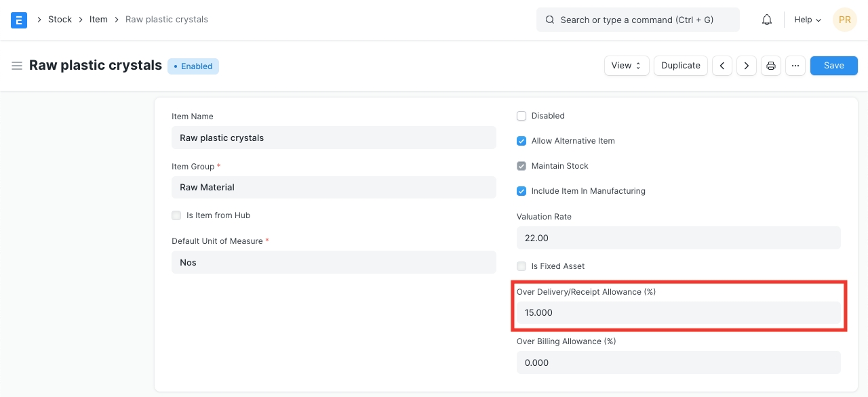
Task: Uncheck Allow Alternative Item
Action: [x=521, y=141]
